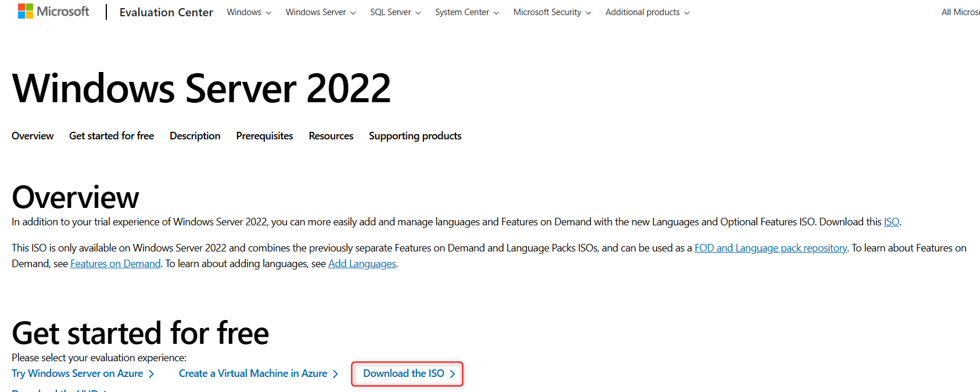Select the Description tab
The height and width of the screenshot is (392, 980).
pyautogui.click(x=195, y=136)
